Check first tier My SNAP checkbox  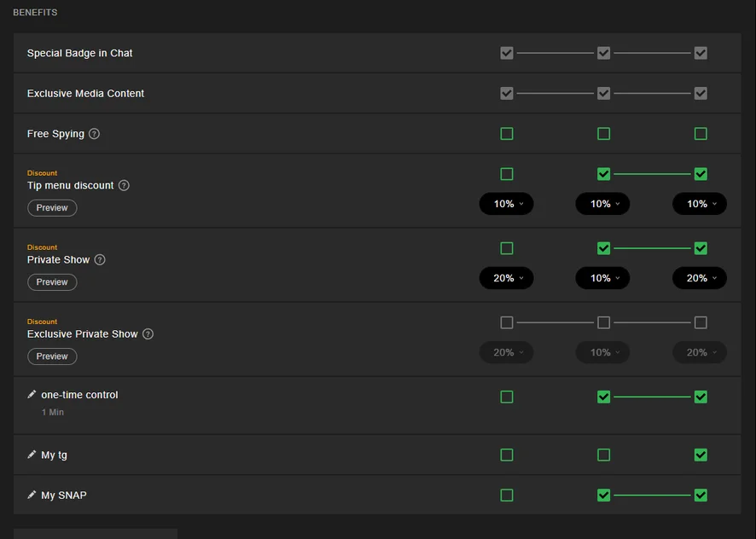(507, 496)
